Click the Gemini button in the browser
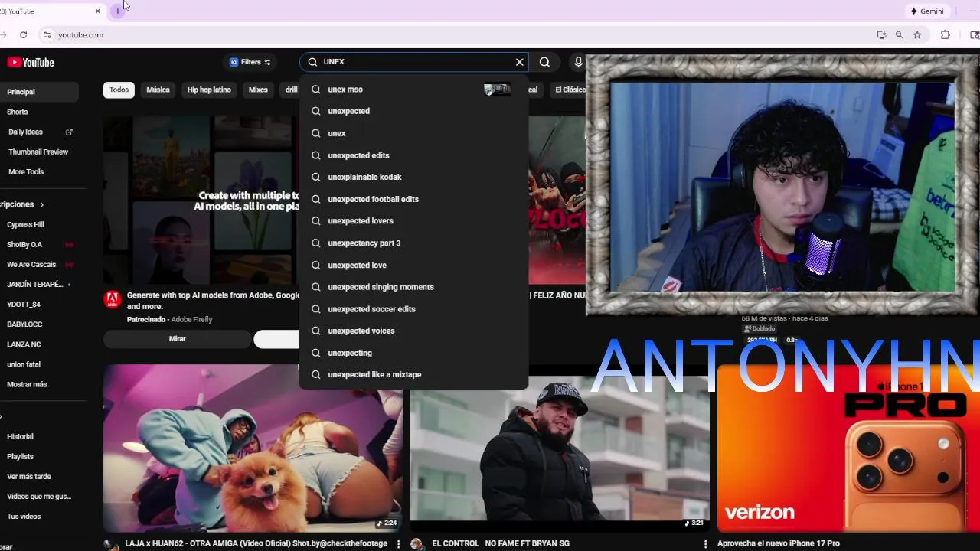 [927, 11]
